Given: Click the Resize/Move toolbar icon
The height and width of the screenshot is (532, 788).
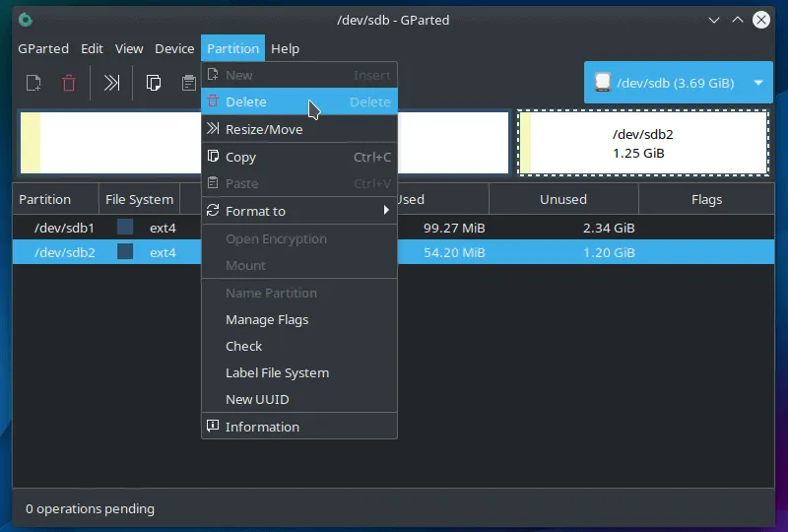Looking at the screenshot, I should (112, 83).
